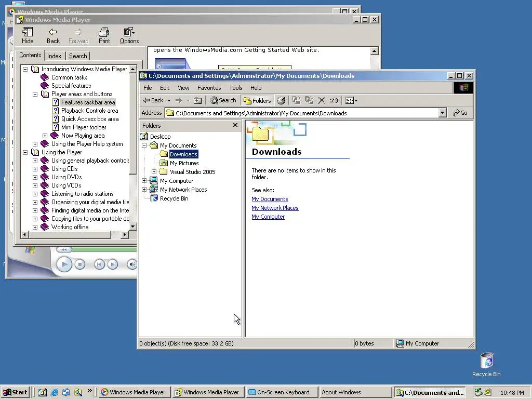Click the Move To icon in Explorer toolbar
532x399 pixels.
(x=297, y=100)
